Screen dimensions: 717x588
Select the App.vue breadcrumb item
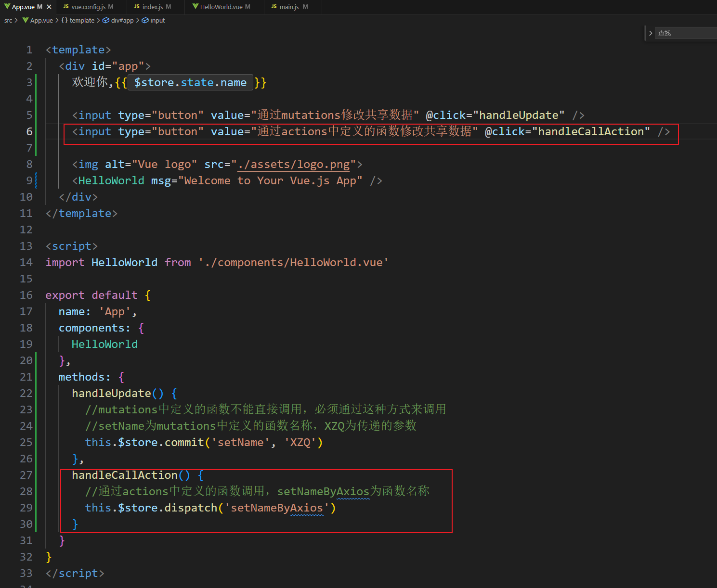coord(41,20)
